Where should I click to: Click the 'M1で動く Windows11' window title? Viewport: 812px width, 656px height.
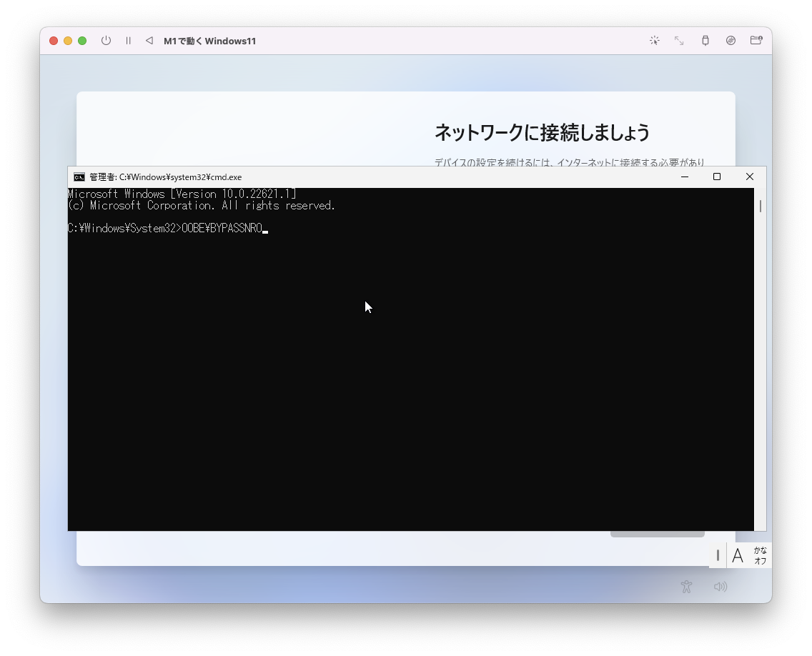point(209,41)
